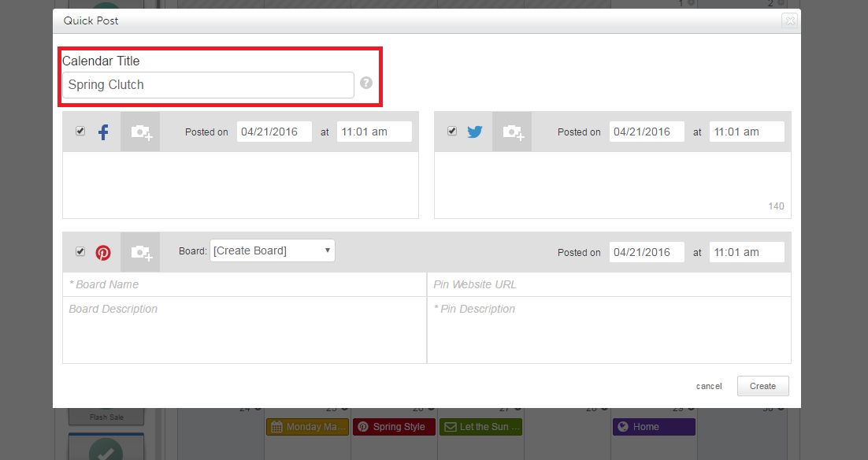Screen dimensions: 868x460
Task: Click the Create button
Action: click(x=762, y=386)
